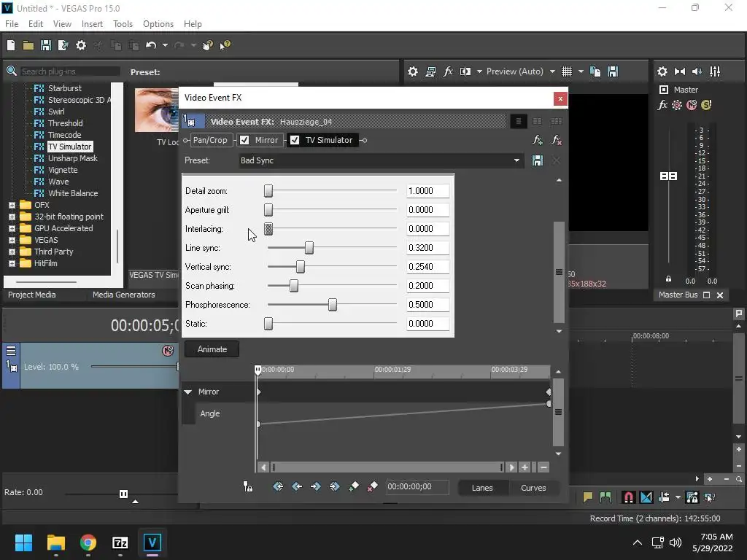Undo the last action
This screenshot has width=747, height=560.
[151, 45]
